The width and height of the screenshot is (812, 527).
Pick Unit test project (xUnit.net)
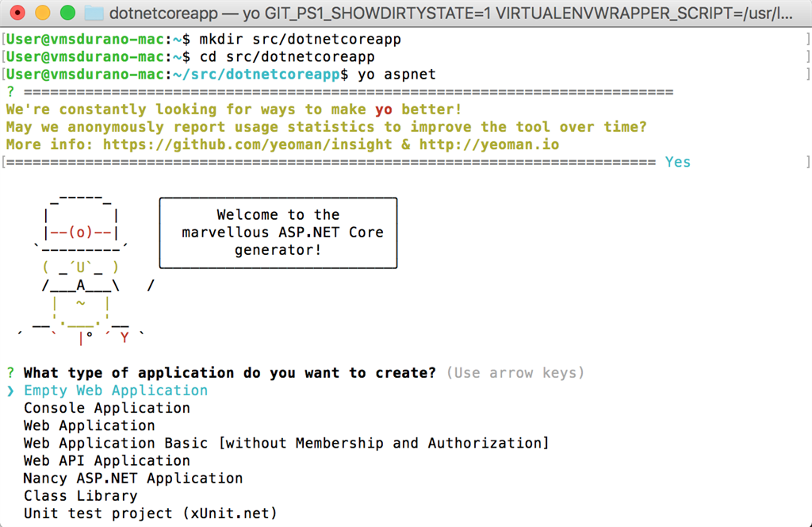[x=151, y=514]
